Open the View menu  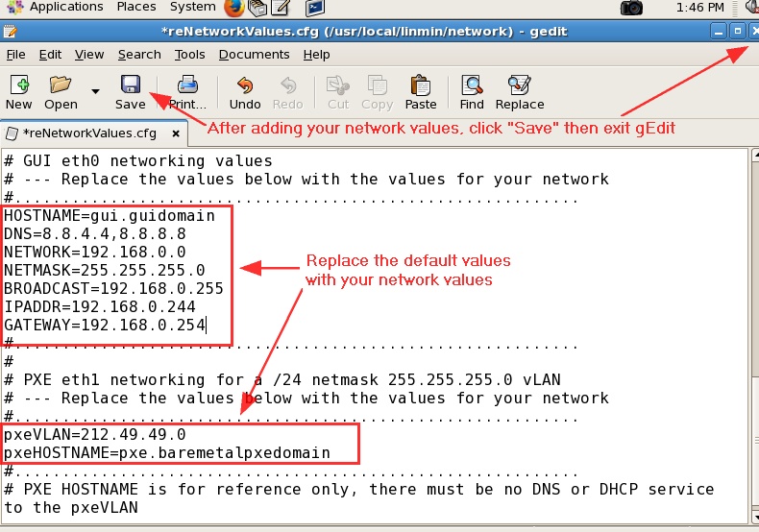coord(89,55)
